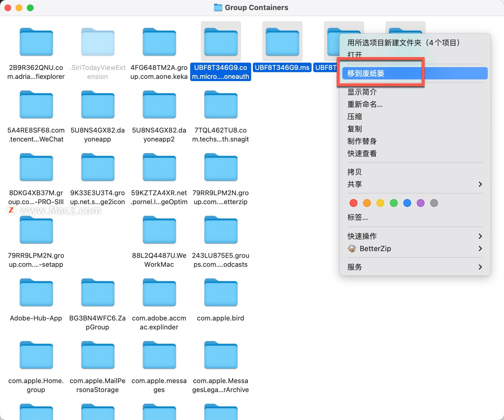Click the BetterZip app icon in menu
The height and width of the screenshot is (420, 504).
[352, 248]
